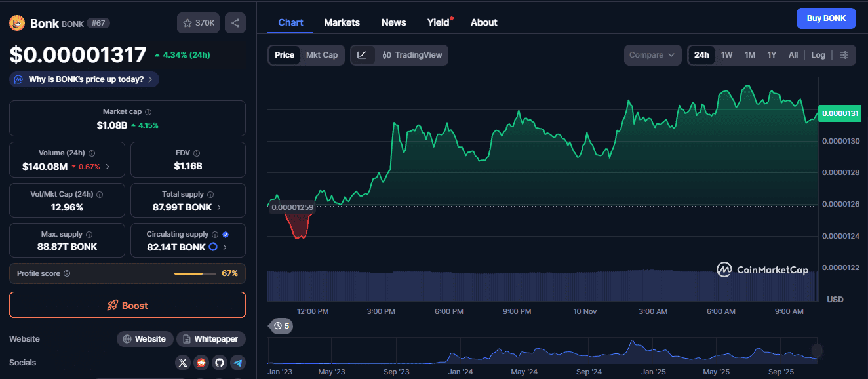Click 'Why is BONK's price up today?'
The width and height of the screenshot is (868, 379).
pos(85,79)
